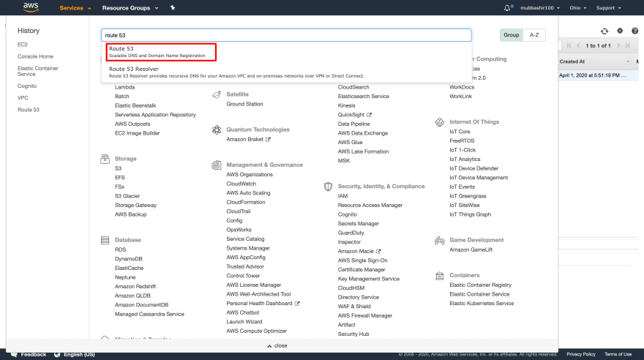The height and width of the screenshot is (360, 644).
Task: Open the Lambda service link
Action: (x=125, y=87)
